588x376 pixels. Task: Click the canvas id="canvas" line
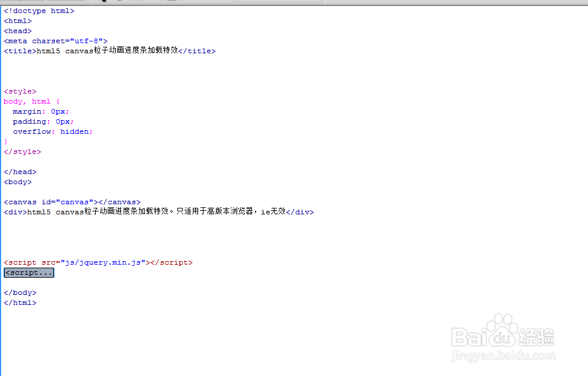[72, 203]
